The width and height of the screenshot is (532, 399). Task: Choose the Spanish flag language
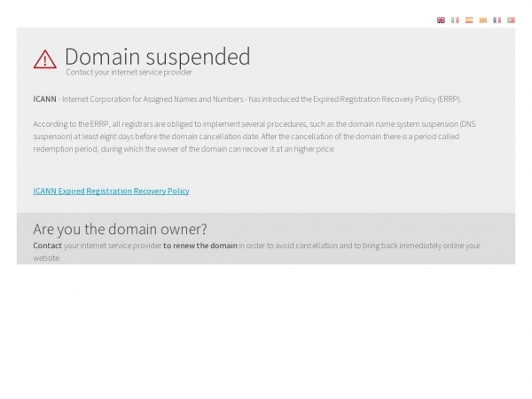click(469, 20)
